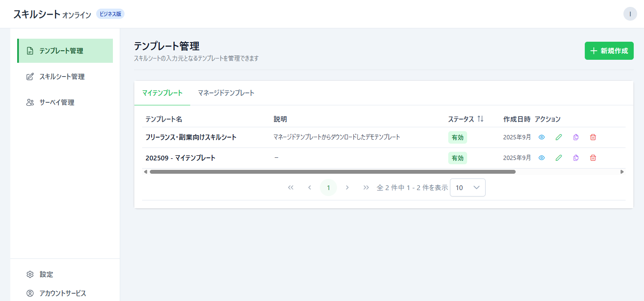Open the rows-per-page dropdown showing 10
The width and height of the screenshot is (644, 301).
click(468, 187)
